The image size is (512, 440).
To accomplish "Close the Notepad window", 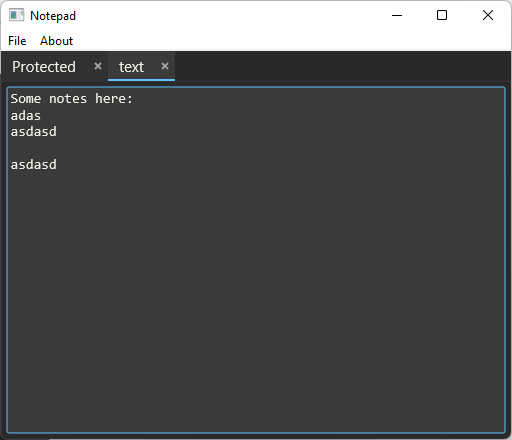I will (488, 15).
